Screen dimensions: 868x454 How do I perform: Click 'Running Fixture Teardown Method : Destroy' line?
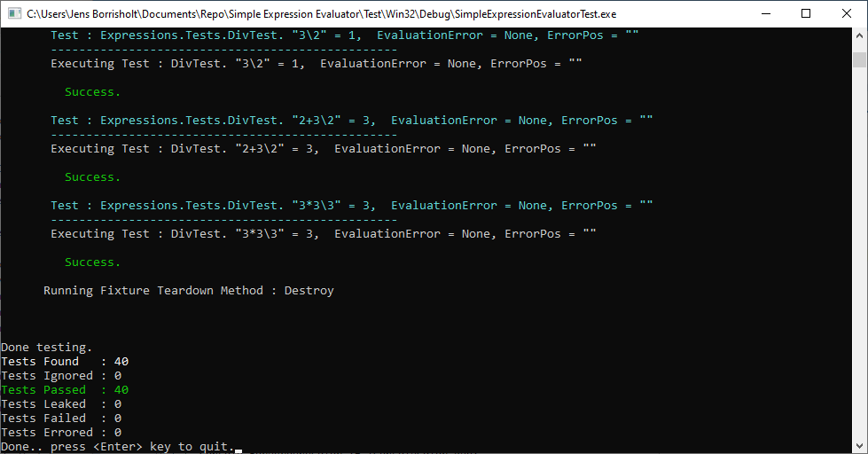[189, 291]
